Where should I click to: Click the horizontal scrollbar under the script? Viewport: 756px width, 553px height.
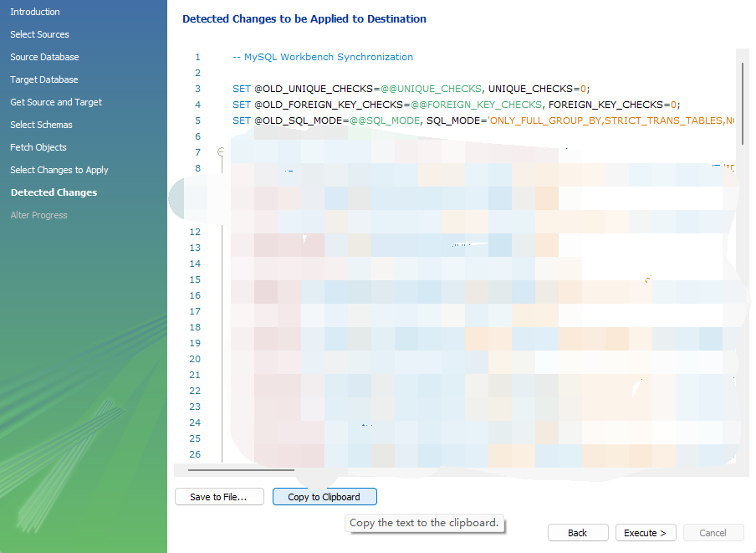pos(241,469)
